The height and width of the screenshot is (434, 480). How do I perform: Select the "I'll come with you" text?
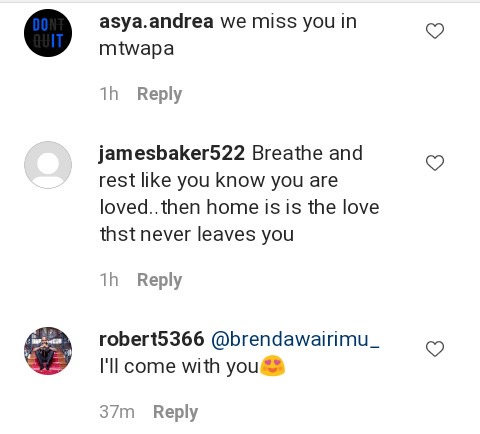point(179,366)
